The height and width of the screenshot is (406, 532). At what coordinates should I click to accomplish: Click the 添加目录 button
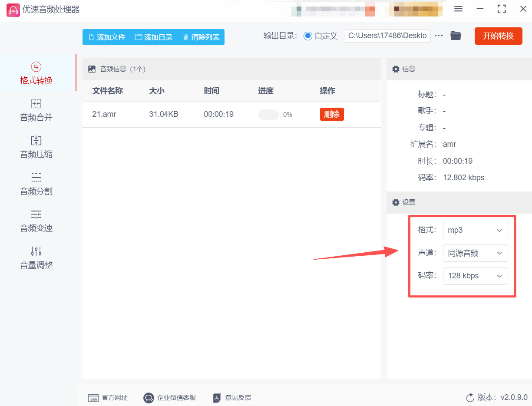point(154,37)
